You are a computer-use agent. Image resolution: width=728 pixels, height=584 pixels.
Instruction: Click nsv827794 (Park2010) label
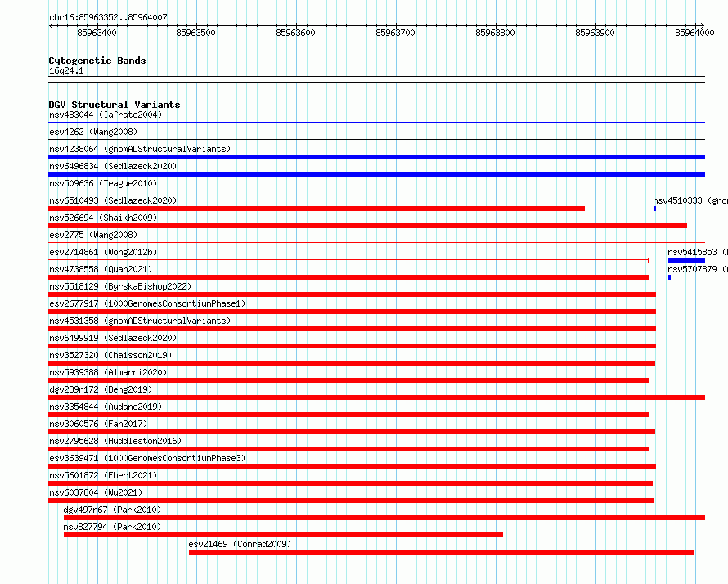[112, 527]
